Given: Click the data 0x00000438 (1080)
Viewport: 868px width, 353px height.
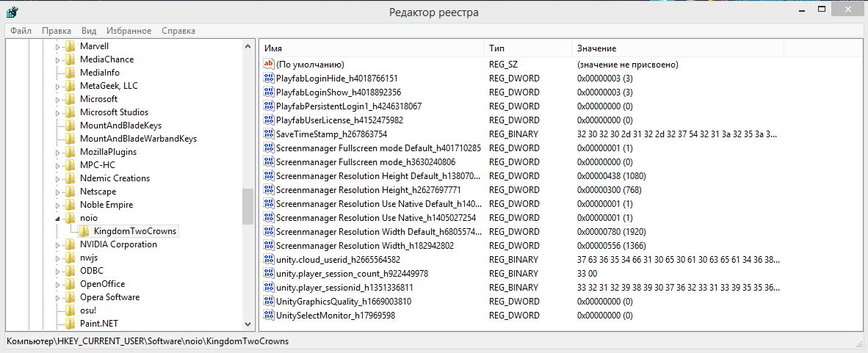Looking at the screenshot, I should [x=611, y=176].
